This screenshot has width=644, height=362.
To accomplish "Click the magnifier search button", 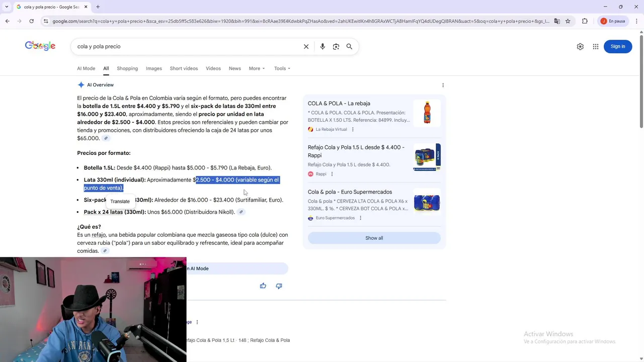I will point(349,46).
